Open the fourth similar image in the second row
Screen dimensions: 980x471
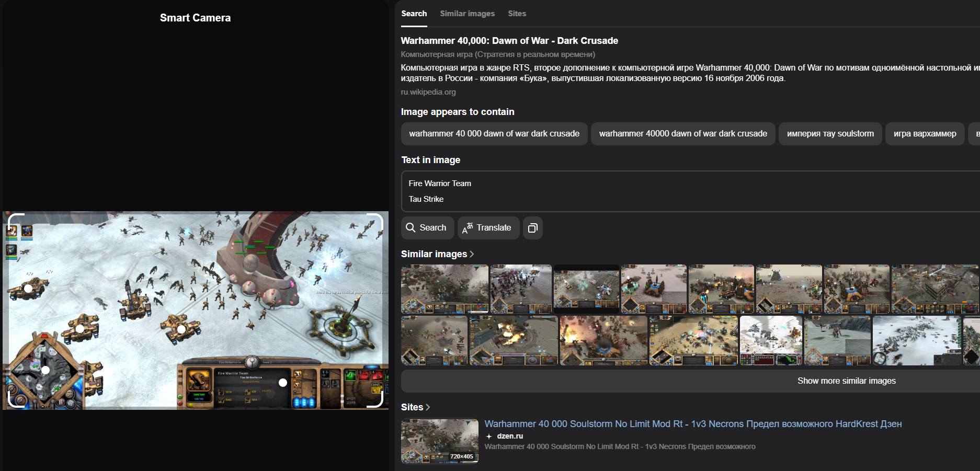[x=693, y=340]
